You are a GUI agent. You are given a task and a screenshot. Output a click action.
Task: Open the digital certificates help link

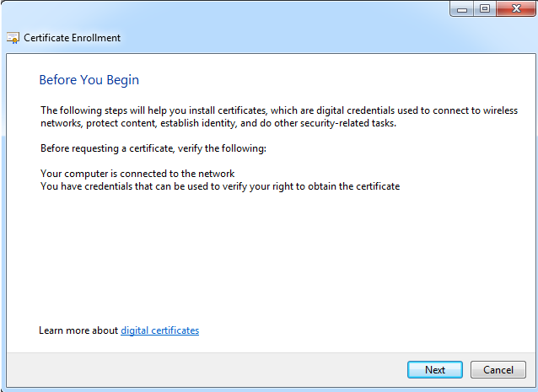pyautogui.click(x=159, y=330)
